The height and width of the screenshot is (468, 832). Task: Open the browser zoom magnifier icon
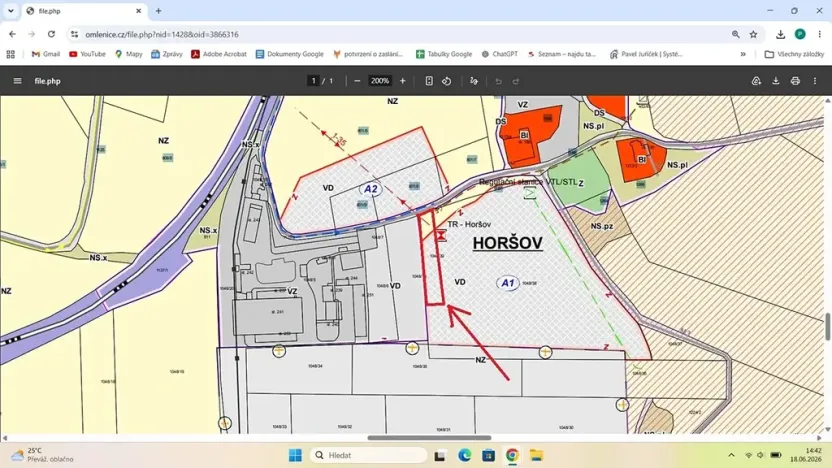point(735,34)
